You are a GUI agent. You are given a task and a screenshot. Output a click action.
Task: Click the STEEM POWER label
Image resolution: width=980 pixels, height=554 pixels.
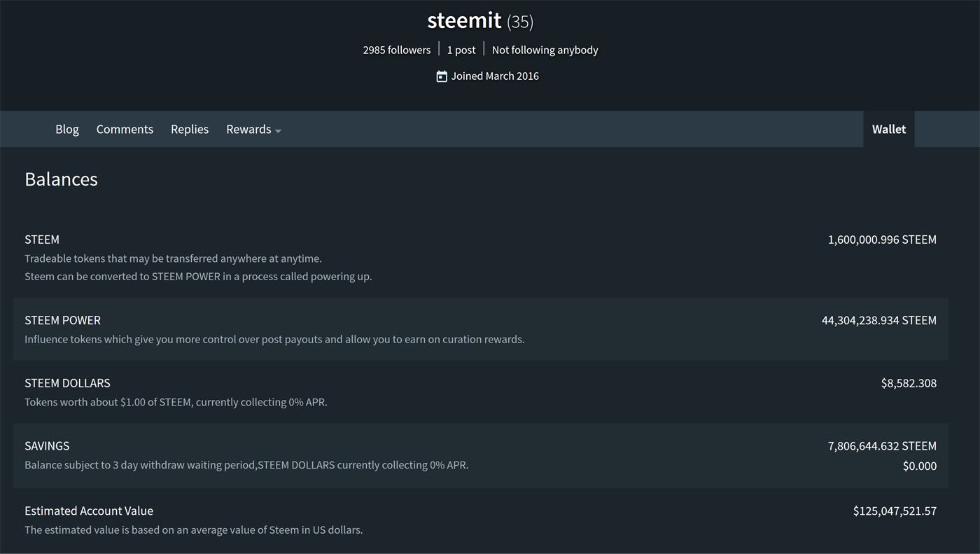coord(62,320)
